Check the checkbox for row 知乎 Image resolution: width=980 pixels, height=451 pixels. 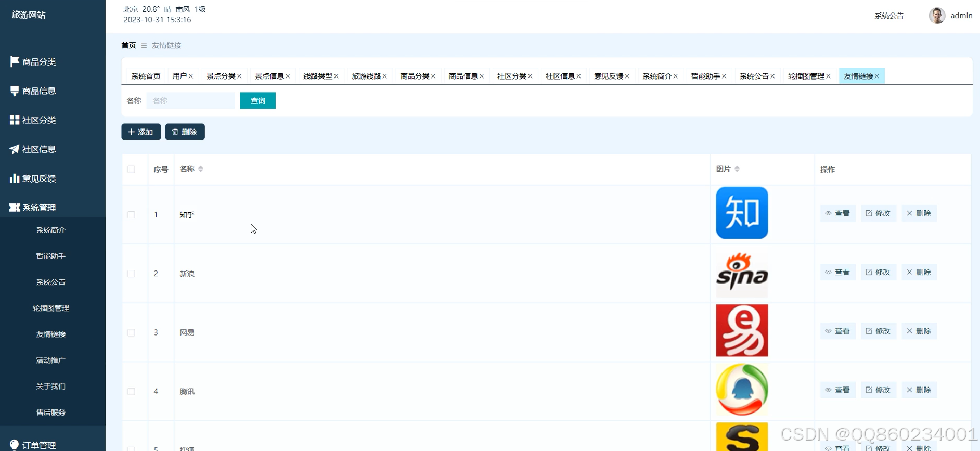tap(132, 215)
